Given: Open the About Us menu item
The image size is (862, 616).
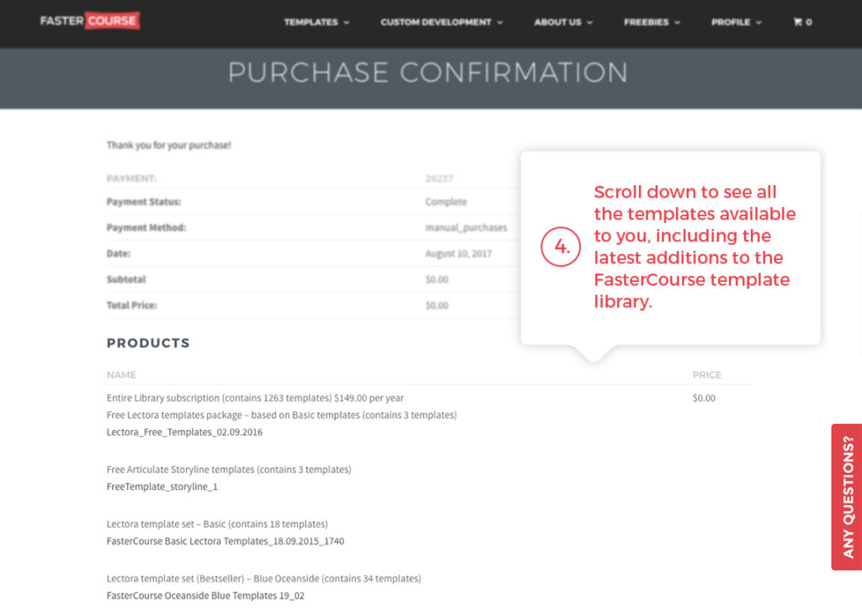Looking at the screenshot, I should (x=557, y=22).
